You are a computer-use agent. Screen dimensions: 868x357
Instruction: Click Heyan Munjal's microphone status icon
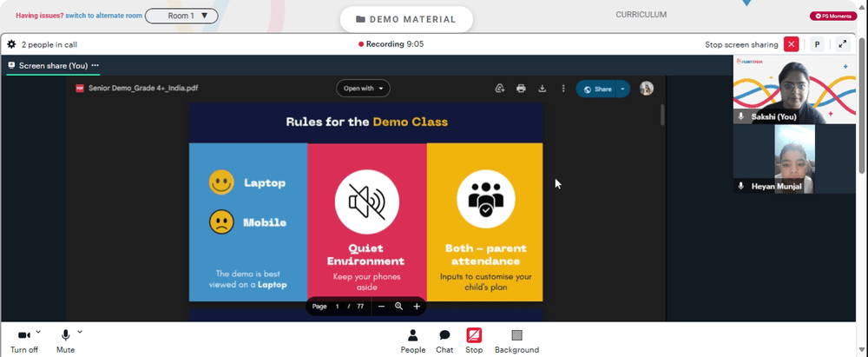741,186
